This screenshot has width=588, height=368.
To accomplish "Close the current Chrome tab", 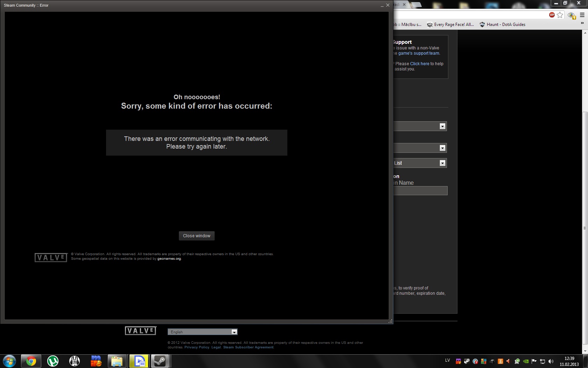I will pos(404,5).
